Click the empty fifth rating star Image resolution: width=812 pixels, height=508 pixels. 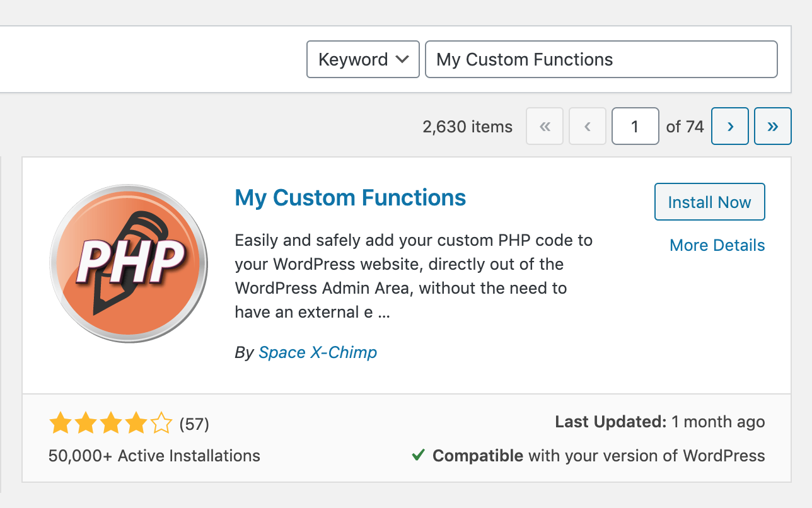click(x=161, y=424)
